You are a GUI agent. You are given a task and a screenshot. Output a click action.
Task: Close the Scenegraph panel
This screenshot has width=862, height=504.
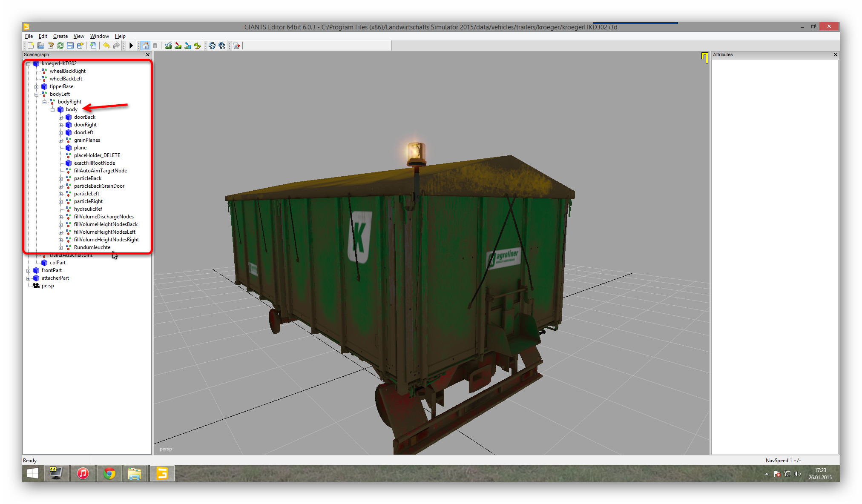pyautogui.click(x=148, y=54)
